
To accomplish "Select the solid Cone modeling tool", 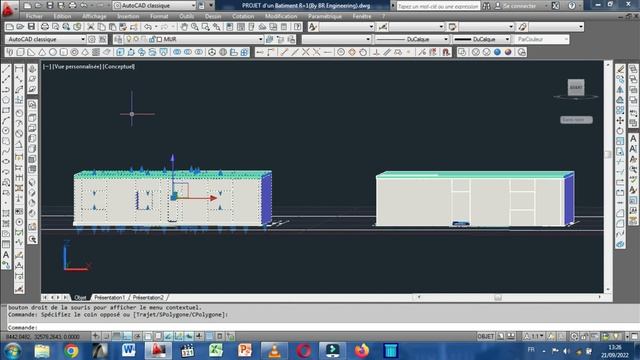I will (42, 52).
